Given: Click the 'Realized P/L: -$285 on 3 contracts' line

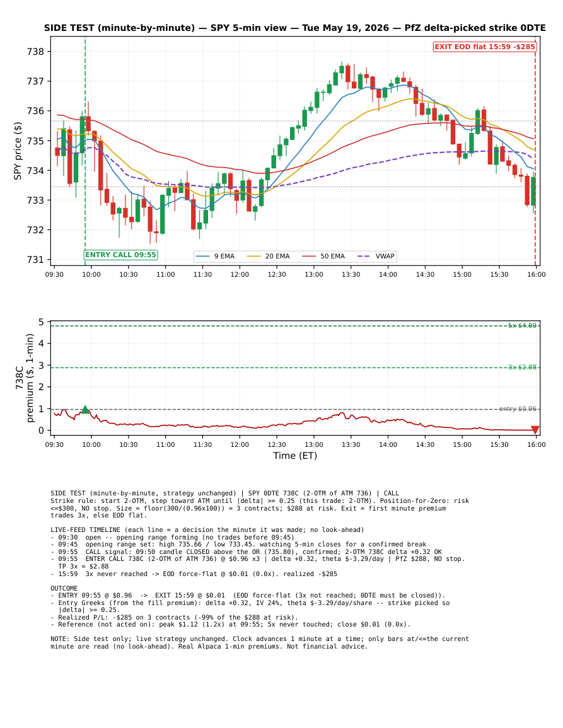Looking at the screenshot, I should pyautogui.click(x=174, y=618).
